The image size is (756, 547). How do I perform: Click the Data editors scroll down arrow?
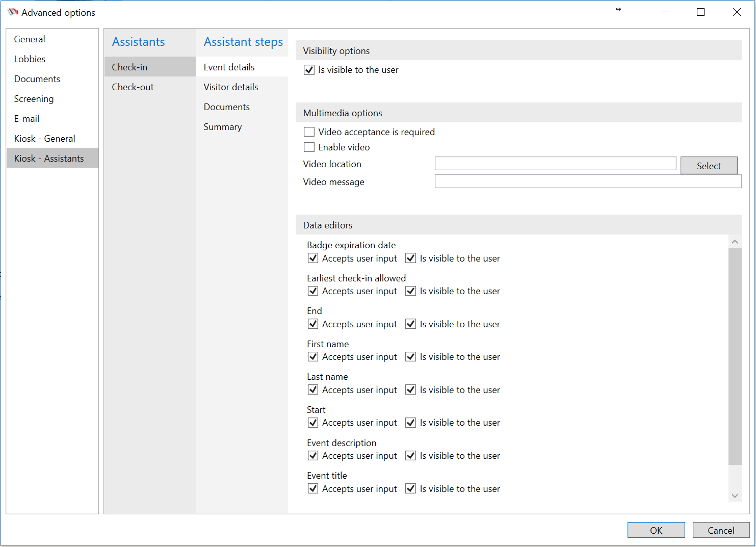pyautogui.click(x=735, y=496)
